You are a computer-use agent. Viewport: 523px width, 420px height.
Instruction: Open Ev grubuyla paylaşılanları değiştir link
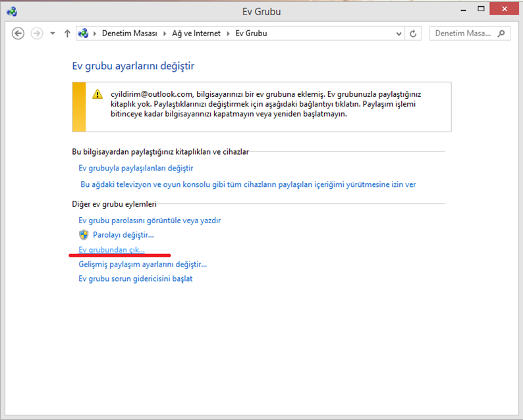tap(136, 168)
